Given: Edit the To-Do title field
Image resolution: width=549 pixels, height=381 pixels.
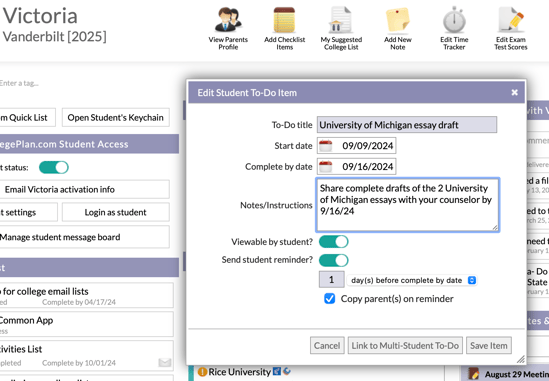Looking at the screenshot, I should (407, 125).
